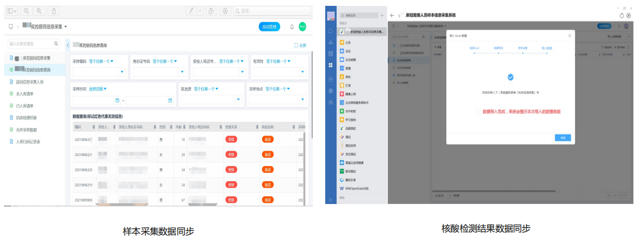Open the calendar picker for the start date
The height and width of the screenshot is (242, 644).
pos(118,101)
